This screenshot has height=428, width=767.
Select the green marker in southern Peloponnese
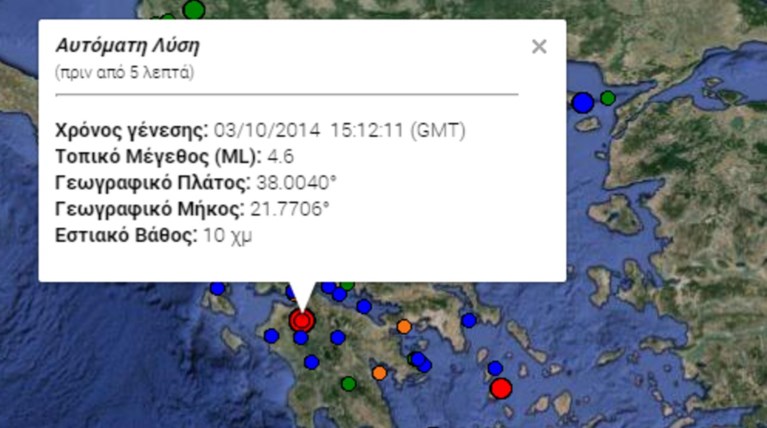[348, 383]
